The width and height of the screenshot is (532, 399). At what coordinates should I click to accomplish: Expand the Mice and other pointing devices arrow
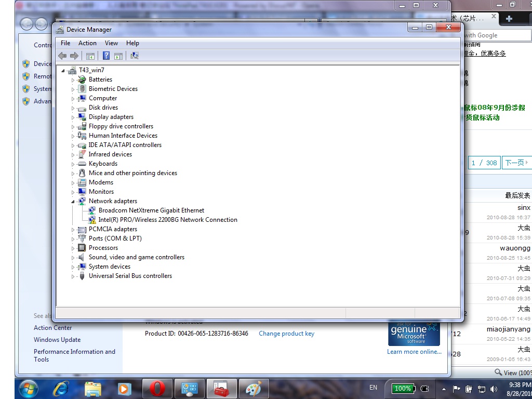(73, 174)
